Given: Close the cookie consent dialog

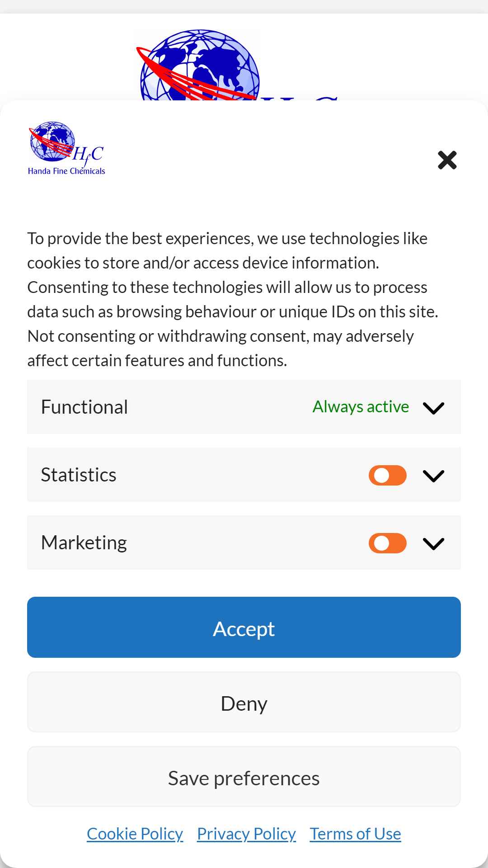Looking at the screenshot, I should tap(447, 160).
